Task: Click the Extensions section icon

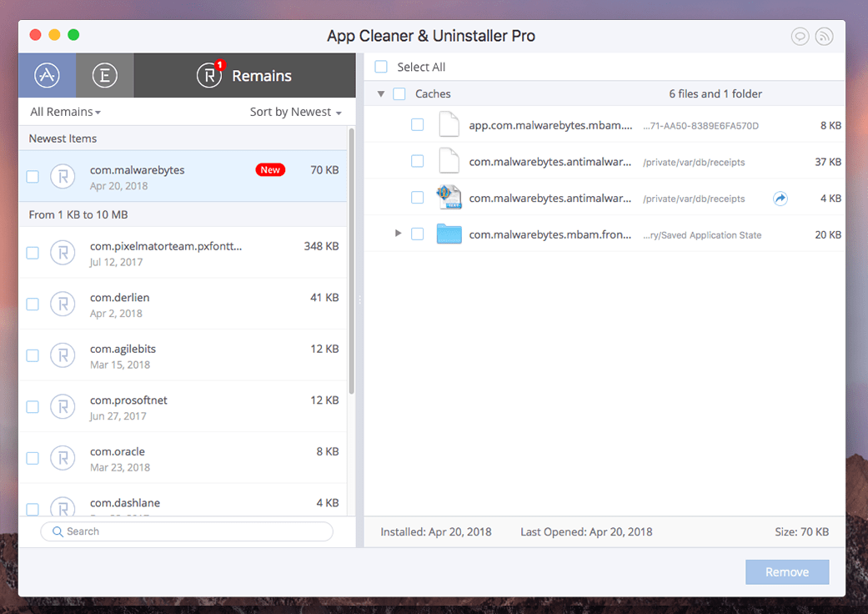Action: point(105,74)
